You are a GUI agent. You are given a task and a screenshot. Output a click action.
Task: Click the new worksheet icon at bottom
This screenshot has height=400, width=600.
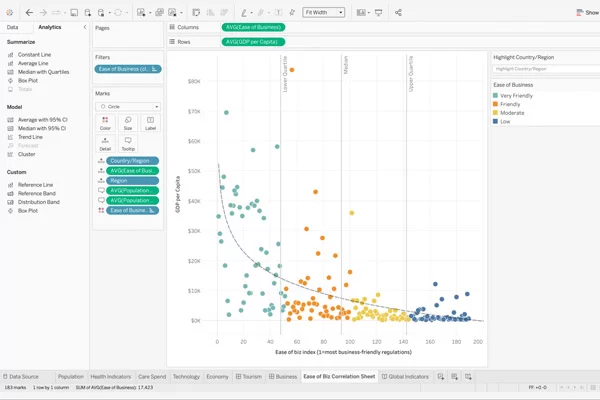pos(441,376)
